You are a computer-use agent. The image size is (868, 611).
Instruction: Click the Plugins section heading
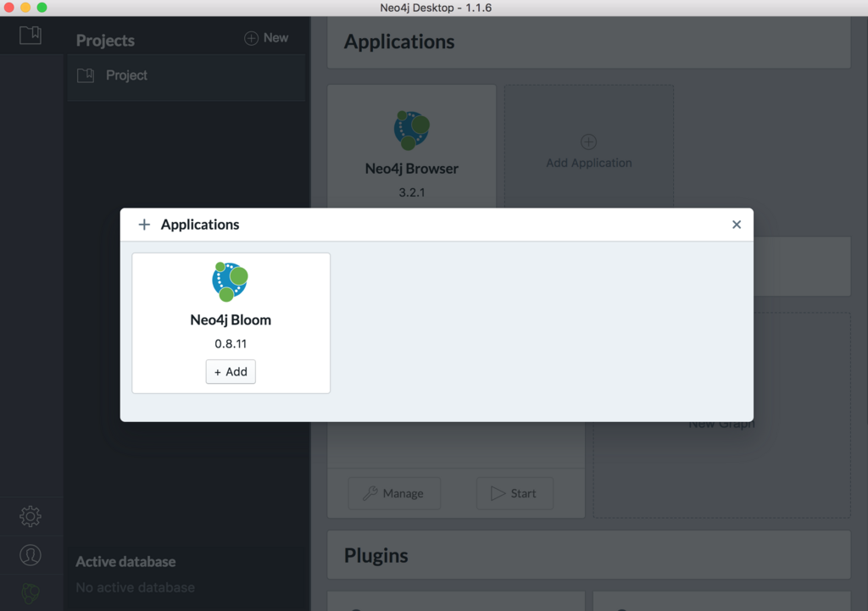(376, 556)
